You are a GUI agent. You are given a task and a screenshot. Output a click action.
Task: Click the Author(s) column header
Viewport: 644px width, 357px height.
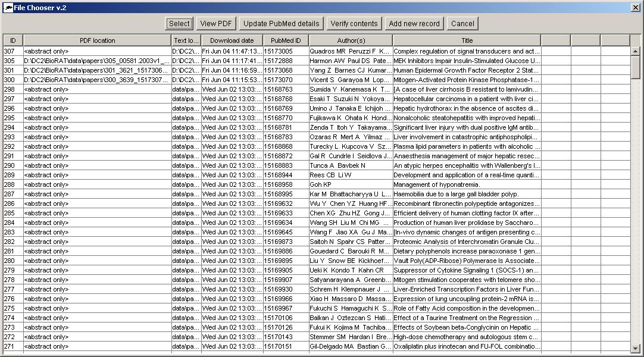(351, 40)
